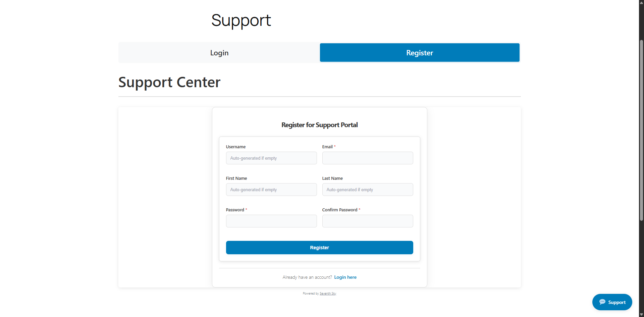The height and width of the screenshot is (317, 644).
Task: Switch to the Login tab
Action: (x=219, y=53)
